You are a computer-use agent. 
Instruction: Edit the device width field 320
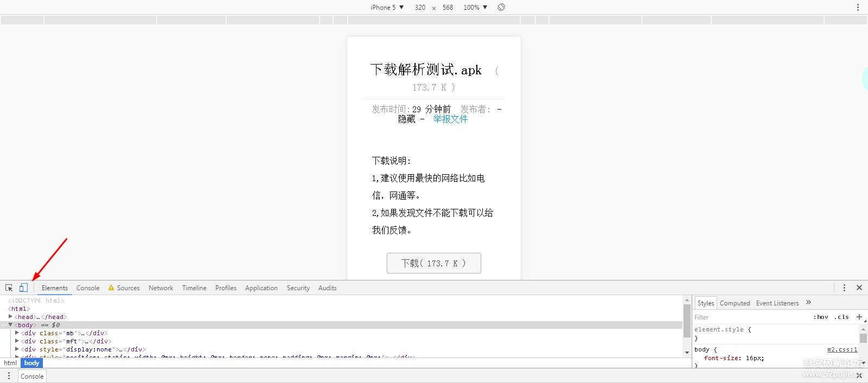tap(420, 7)
